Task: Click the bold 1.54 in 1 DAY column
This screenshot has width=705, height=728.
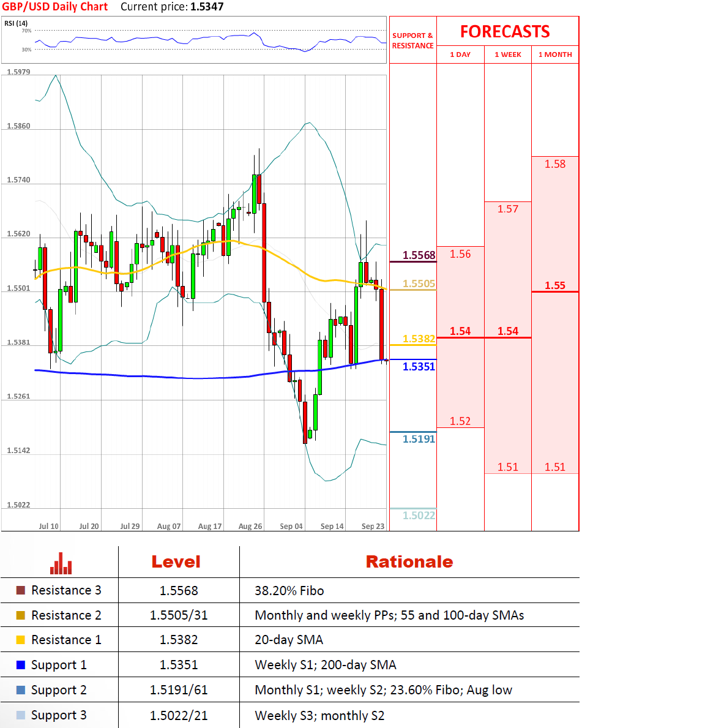Action: pyautogui.click(x=460, y=331)
